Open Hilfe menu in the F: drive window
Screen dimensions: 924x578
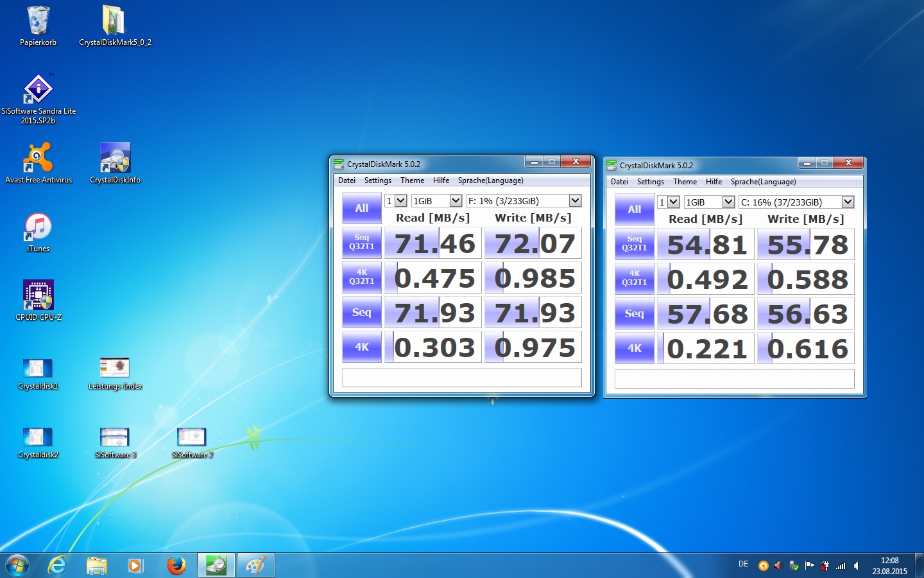(x=441, y=180)
